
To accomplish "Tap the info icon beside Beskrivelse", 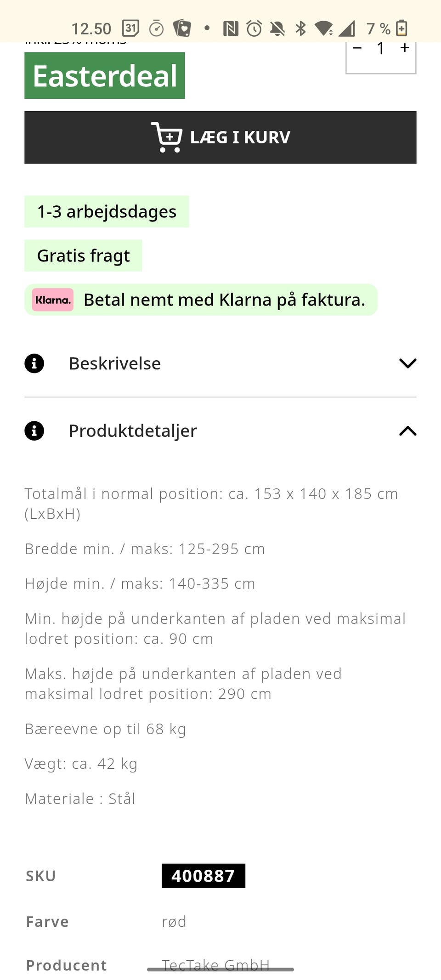I will coord(34,363).
